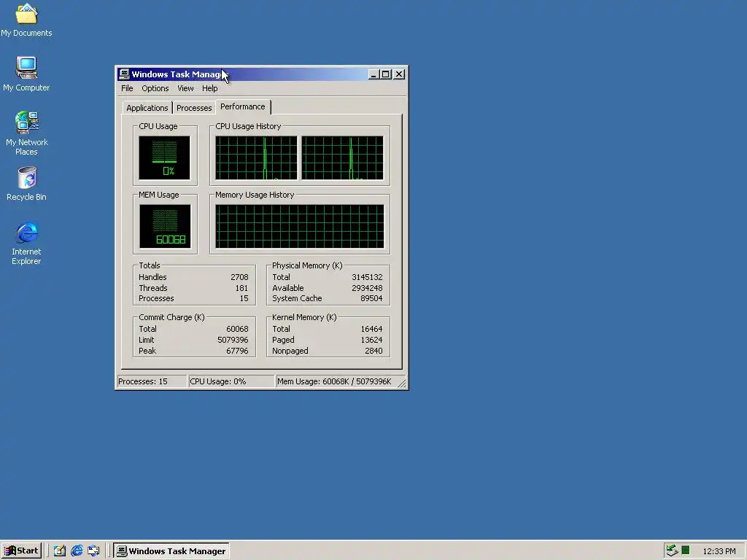747x560 pixels.
Task: Click the window resize grip corner
Action: click(402, 383)
